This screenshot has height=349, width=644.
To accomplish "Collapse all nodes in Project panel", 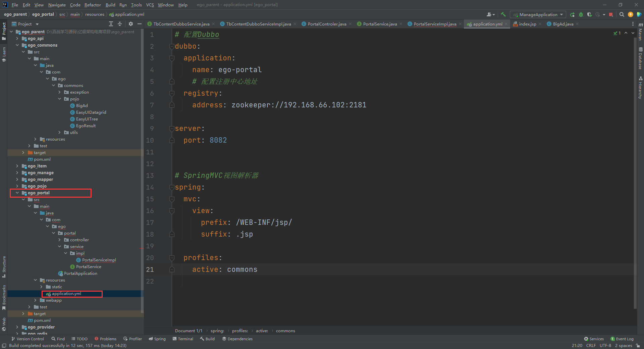I will 120,24.
